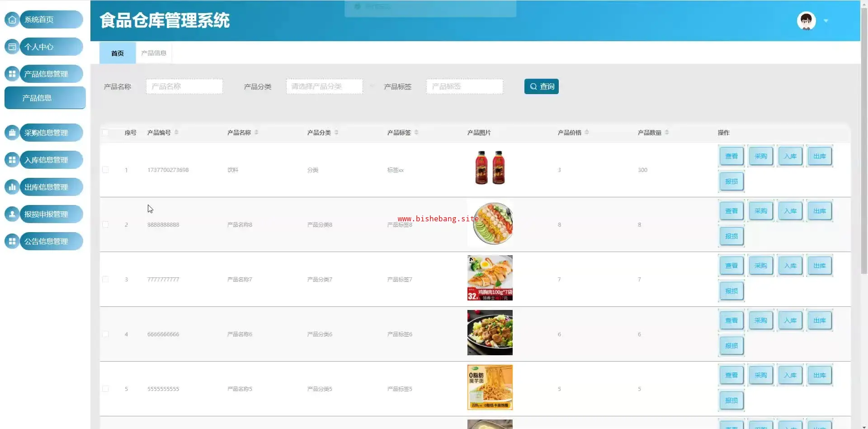Click the grid icon beside 产品信息管理
The width and height of the screenshot is (868, 429).
coord(12,74)
